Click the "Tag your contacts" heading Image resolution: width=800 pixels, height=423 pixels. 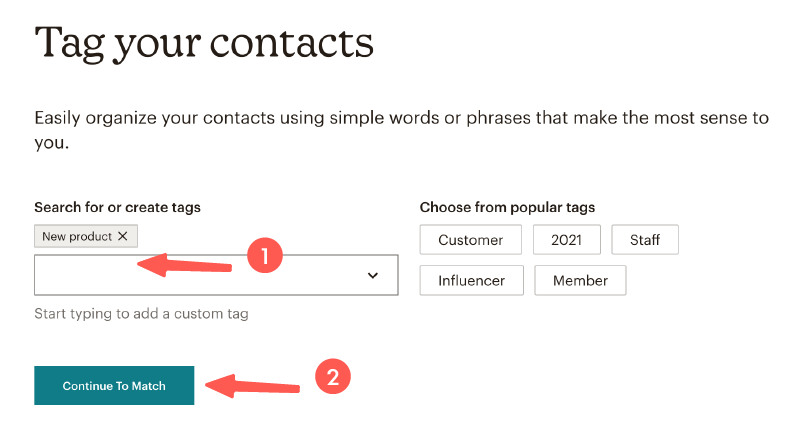point(204,43)
